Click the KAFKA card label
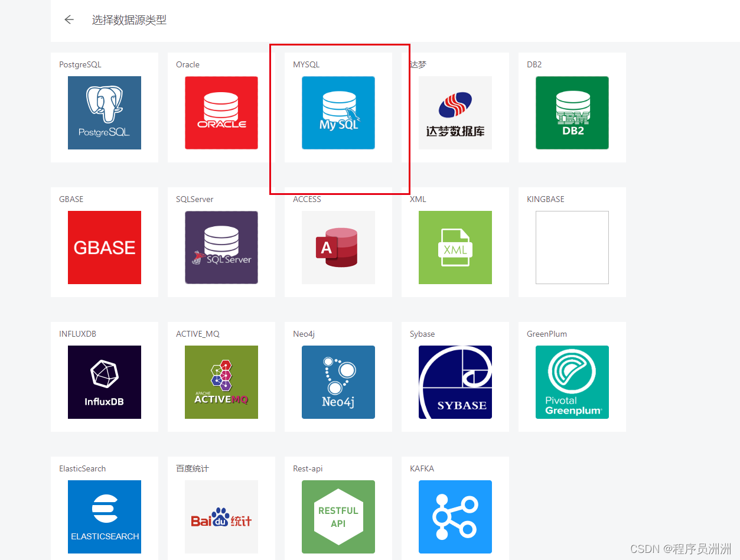This screenshot has width=740, height=560. (x=422, y=468)
